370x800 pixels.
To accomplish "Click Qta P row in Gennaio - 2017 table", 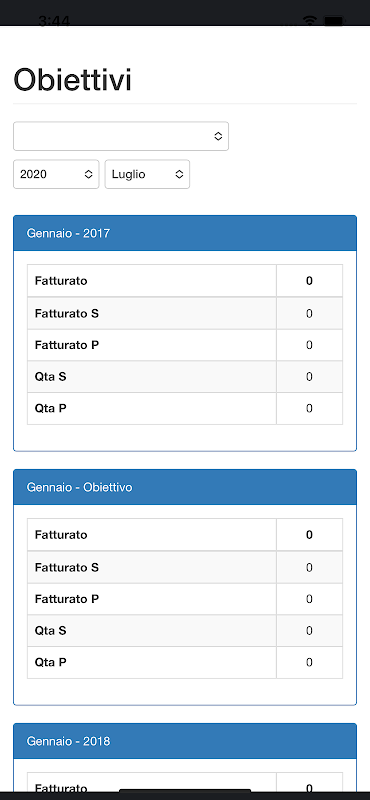I will point(185,408).
